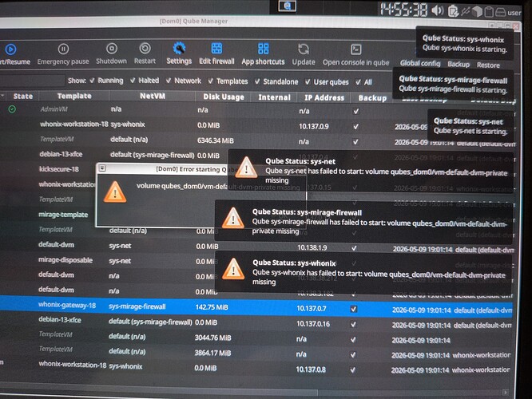Open Global config from the toolbar
Viewport: 532px width, 399px height.
click(x=419, y=63)
